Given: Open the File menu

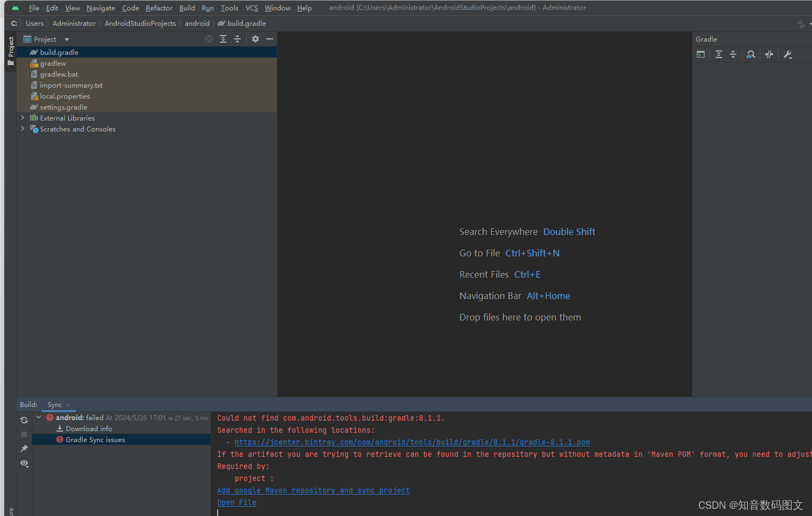Looking at the screenshot, I should (34, 8).
